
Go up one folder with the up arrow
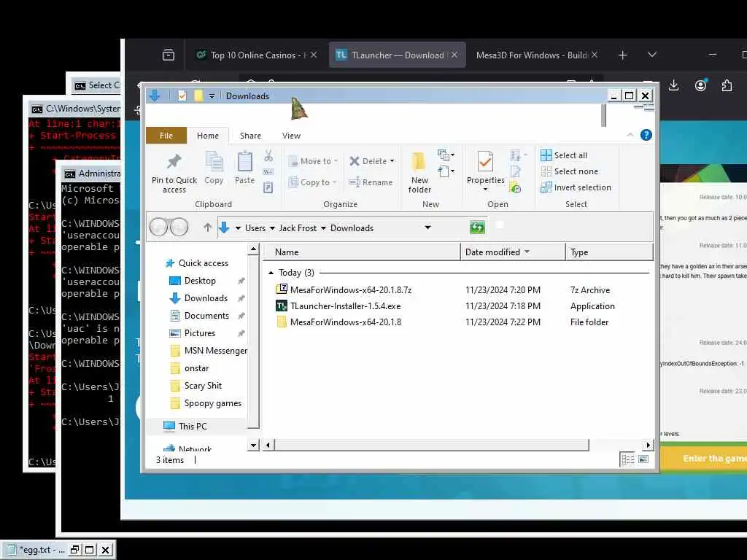pyautogui.click(x=207, y=227)
